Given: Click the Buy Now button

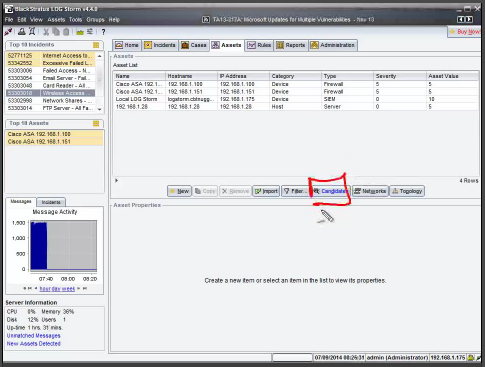Looking at the screenshot, I should (465, 32).
